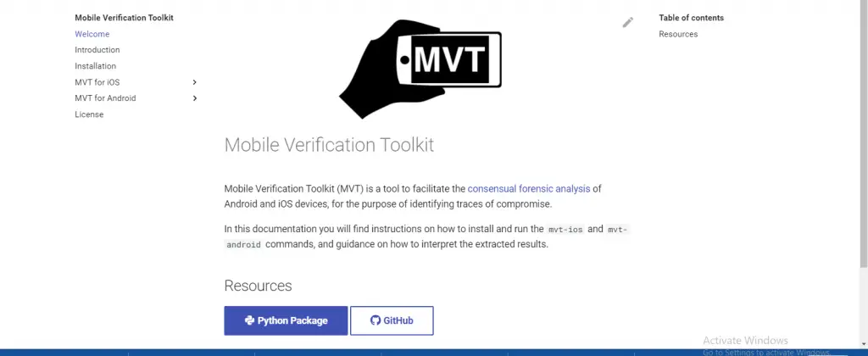Go to the Introduction page
Screen dimensions: 868x356
[x=97, y=50]
